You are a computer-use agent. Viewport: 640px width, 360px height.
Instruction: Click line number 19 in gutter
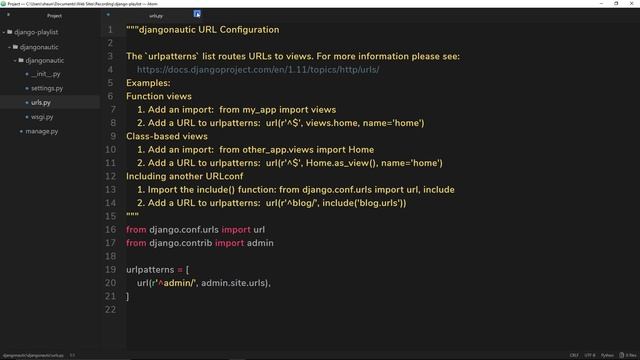point(111,270)
